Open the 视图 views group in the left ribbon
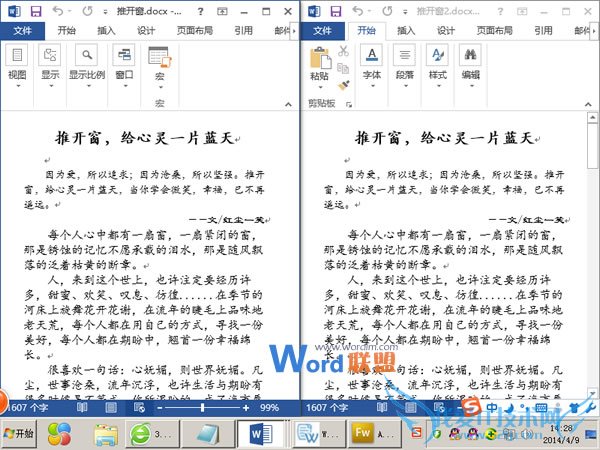This screenshot has height=450, width=600. point(17,66)
